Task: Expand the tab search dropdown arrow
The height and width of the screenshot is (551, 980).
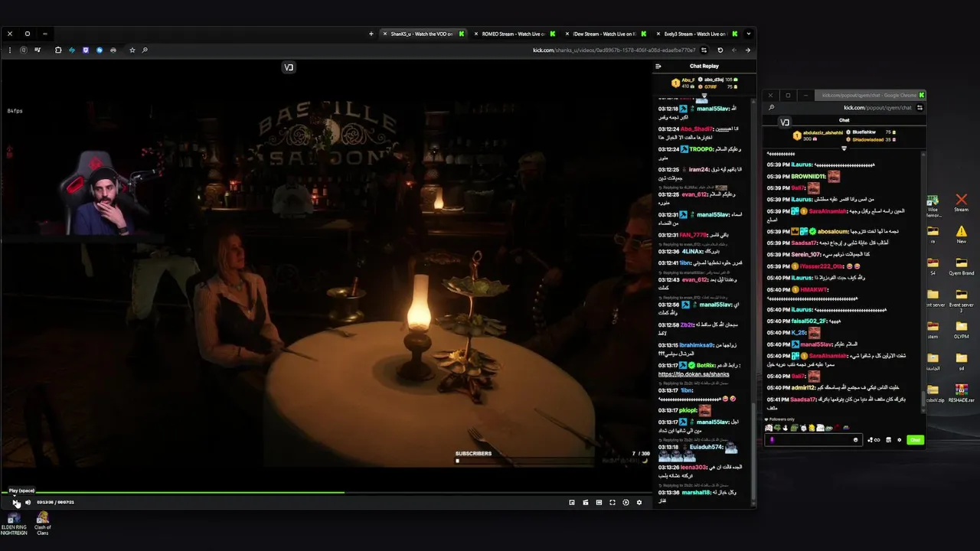Action: pos(748,34)
